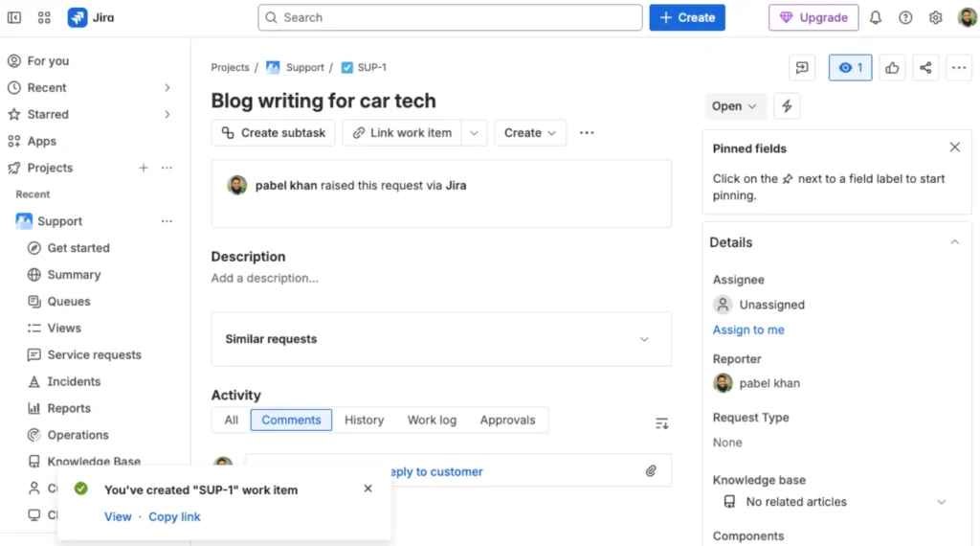The image size is (980, 546).
Task: Click the share icon
Action: (x=925, y=68)
